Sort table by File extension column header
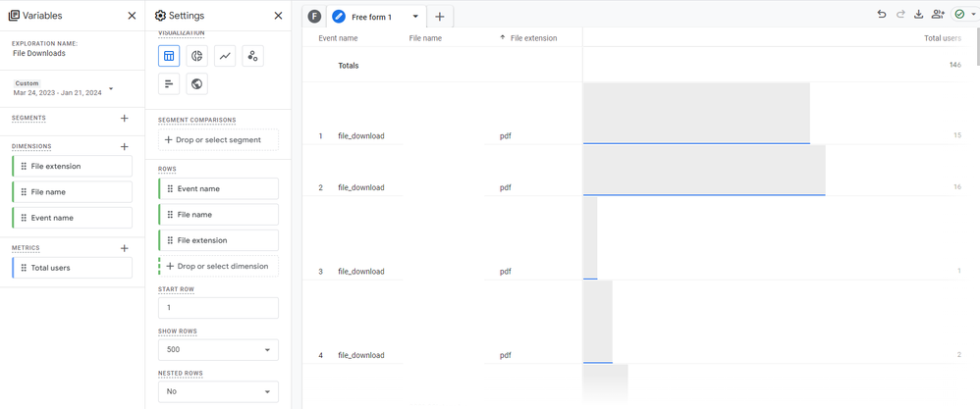 533,38
